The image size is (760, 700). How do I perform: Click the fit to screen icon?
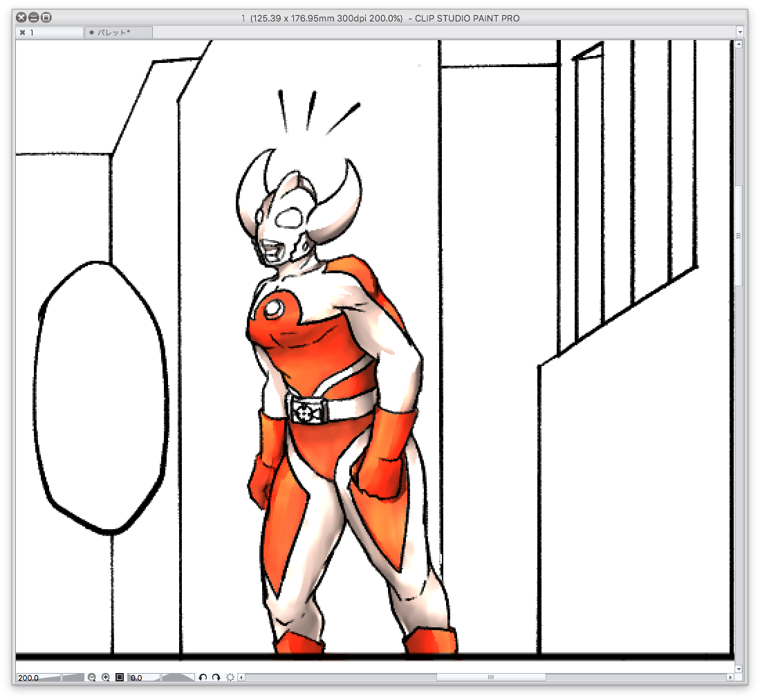coord(120,677)
